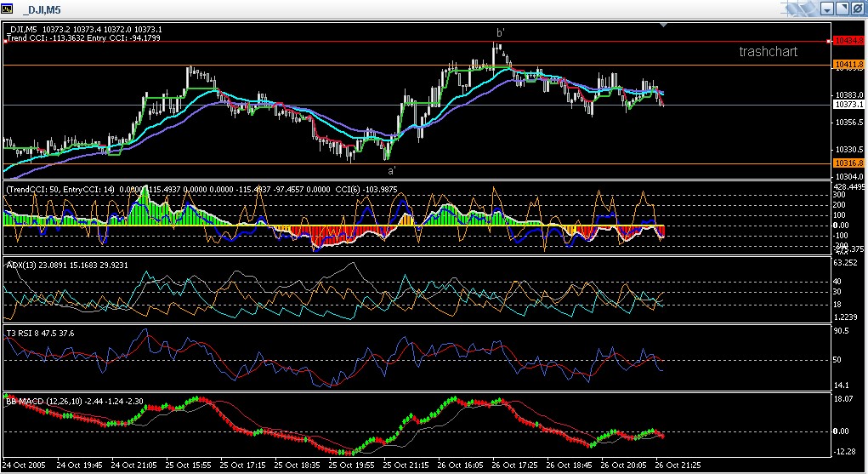The height and width of the screenshot is (474, 868).
Task: Minimize the _DJI,M5 chart window
Action: point(827,9)
